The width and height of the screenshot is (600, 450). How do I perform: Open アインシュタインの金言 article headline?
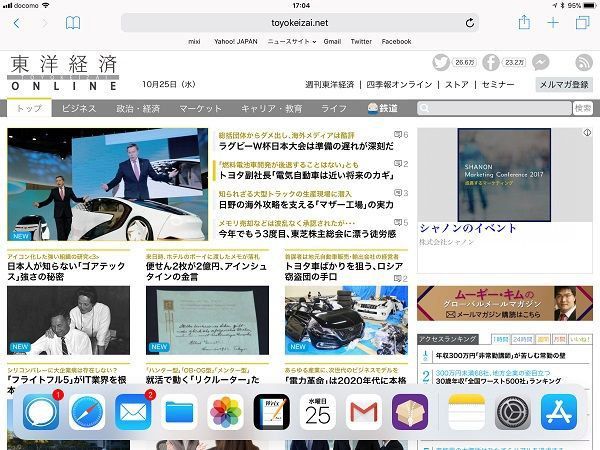206,271
